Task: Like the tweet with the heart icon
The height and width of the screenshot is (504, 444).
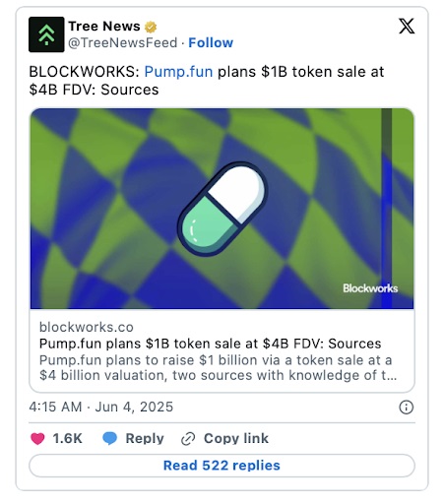Action: point(37,438)
